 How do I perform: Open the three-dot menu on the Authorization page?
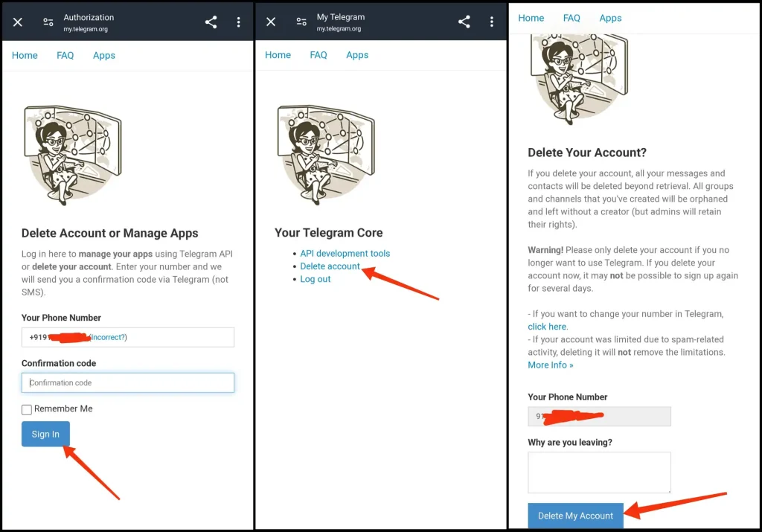click(238, 22)
